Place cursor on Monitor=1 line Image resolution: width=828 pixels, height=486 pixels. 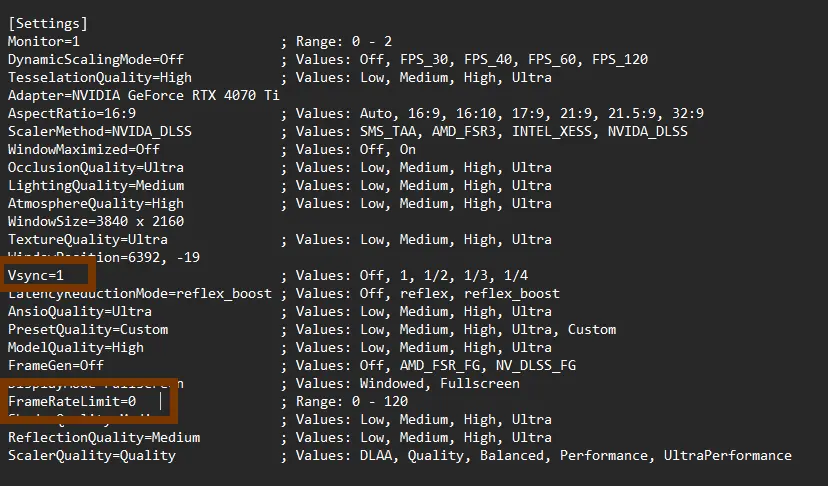pos(44,42)
